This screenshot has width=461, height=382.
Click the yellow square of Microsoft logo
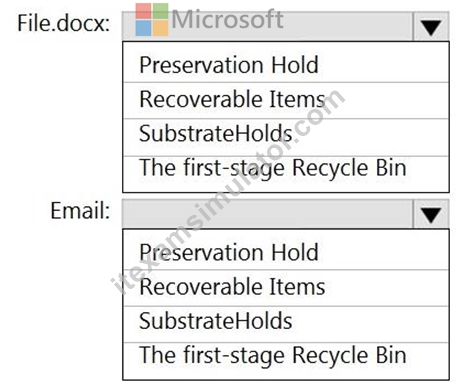[160, 28]
